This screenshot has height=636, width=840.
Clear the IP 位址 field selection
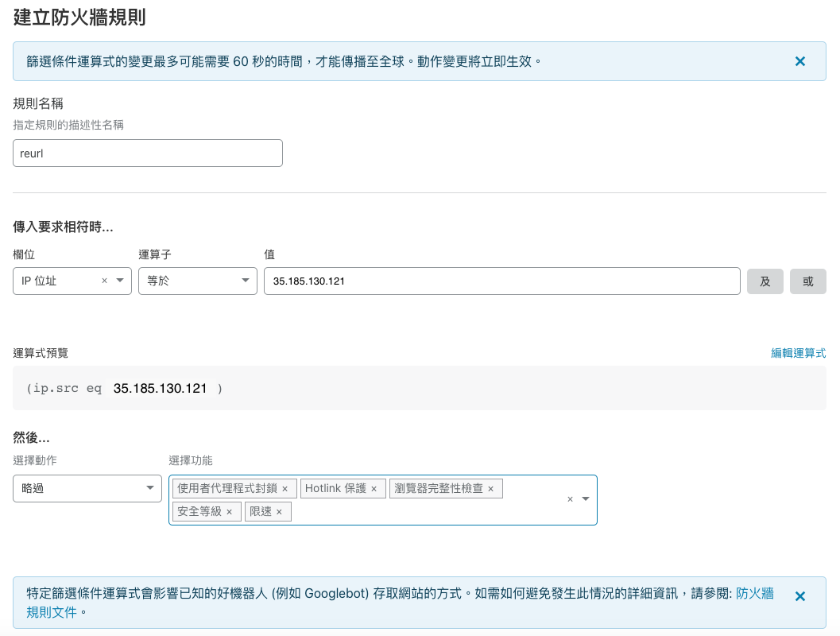(104, 281)
